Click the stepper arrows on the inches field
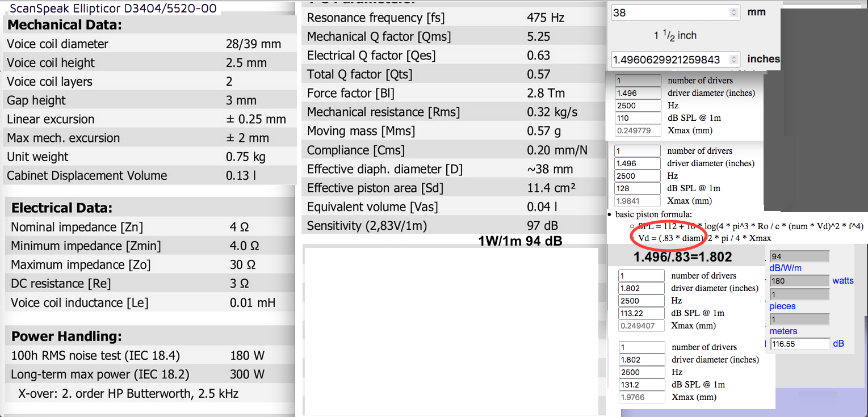868x417 pixels. pyautogui.click(x=733, y=59)
